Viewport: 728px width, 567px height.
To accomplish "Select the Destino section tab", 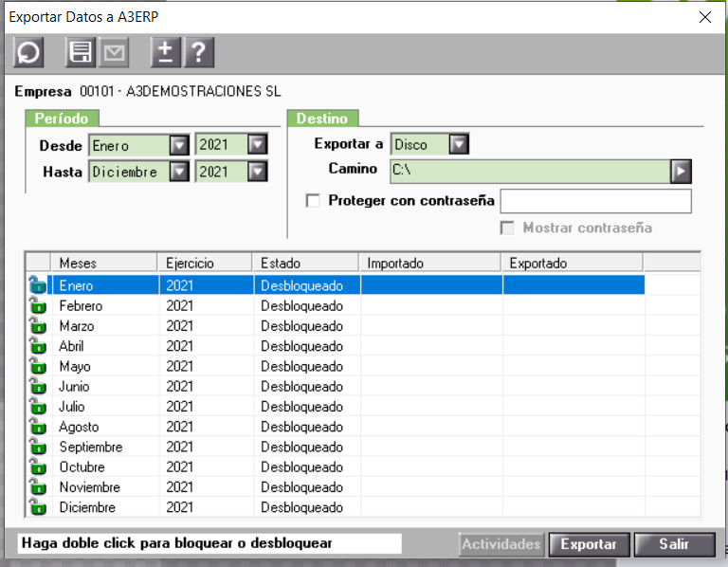I will pyautogui.click(x=322, y=119).
